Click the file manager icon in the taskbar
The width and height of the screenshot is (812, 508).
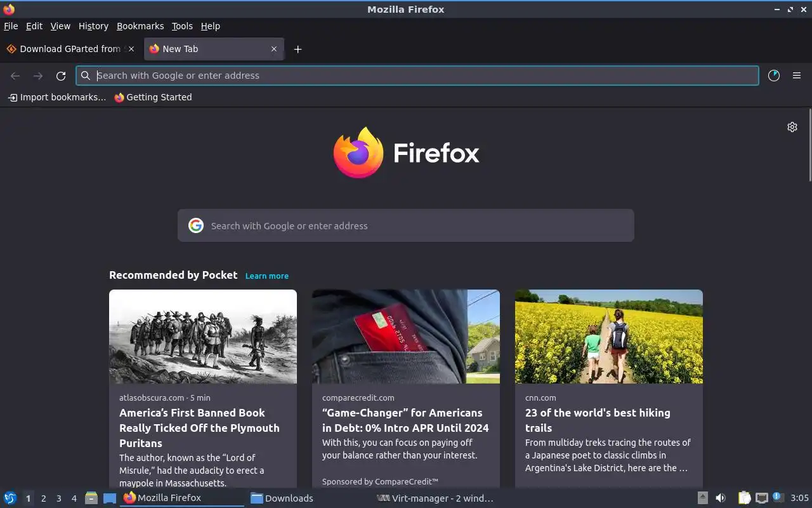91,498
